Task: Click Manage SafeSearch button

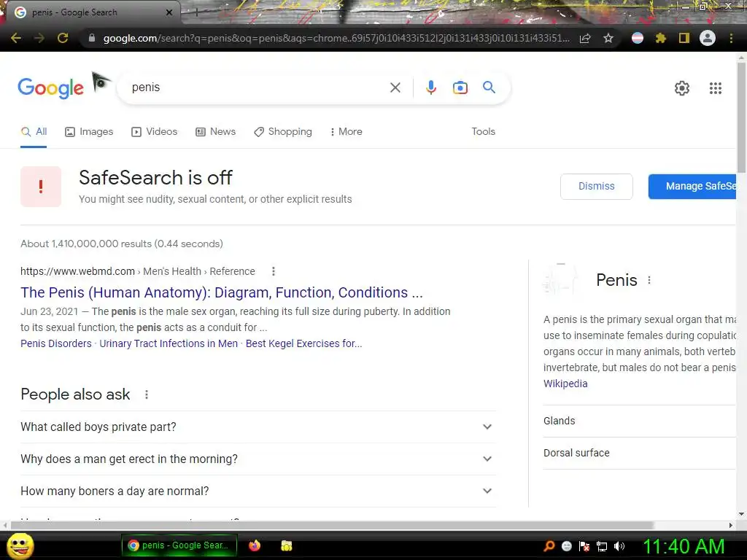Action: click(692, 186)
